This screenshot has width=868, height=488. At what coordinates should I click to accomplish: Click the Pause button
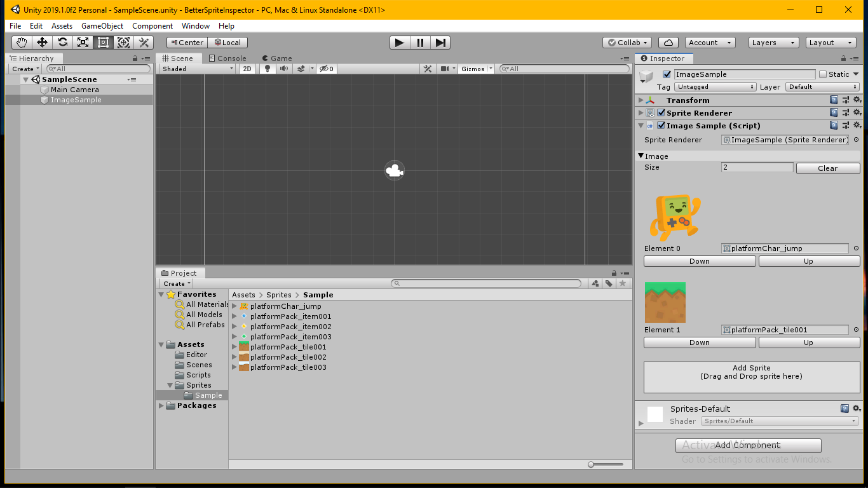(x=420, y=43)
